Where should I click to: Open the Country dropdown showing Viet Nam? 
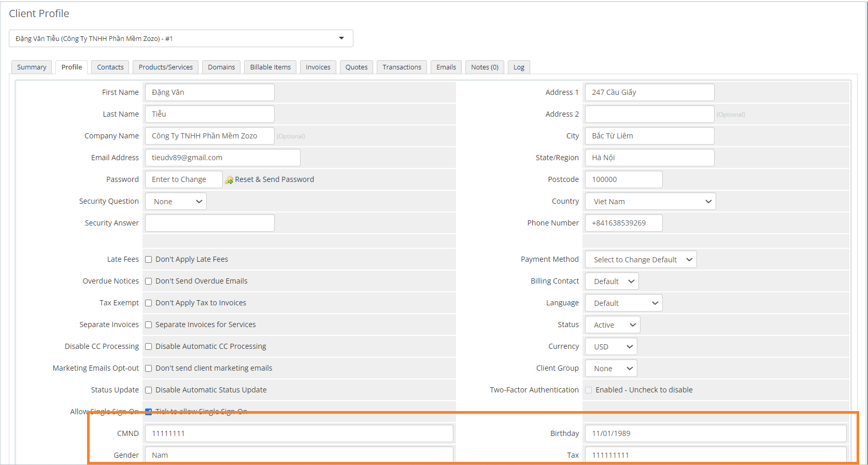[650, 201]
